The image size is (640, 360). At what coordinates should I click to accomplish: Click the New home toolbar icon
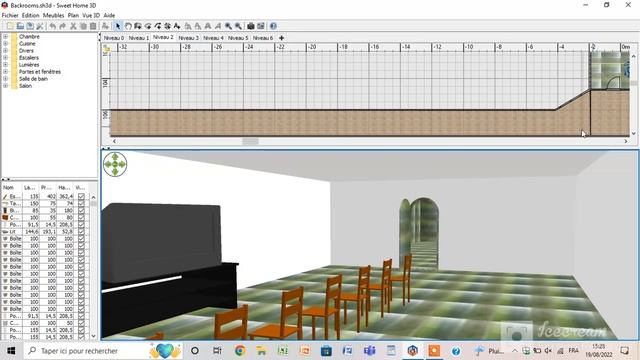click(x=10, y=26)
